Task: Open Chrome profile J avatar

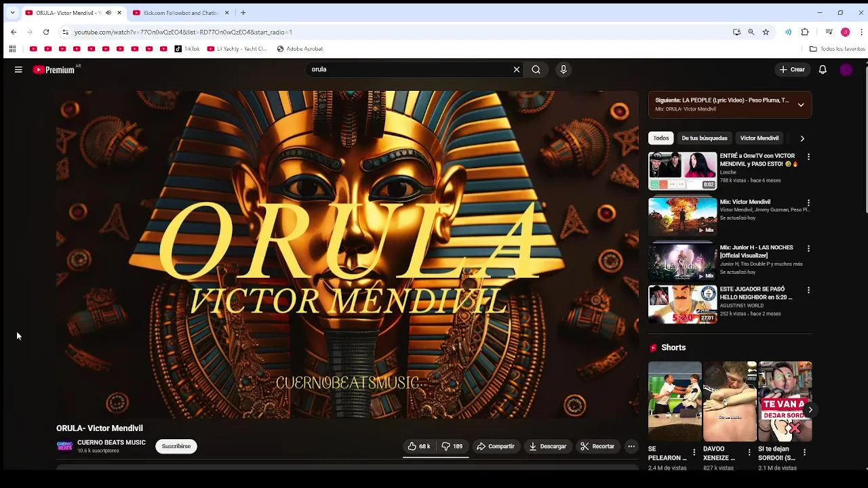Action: [x=845, y=32]
